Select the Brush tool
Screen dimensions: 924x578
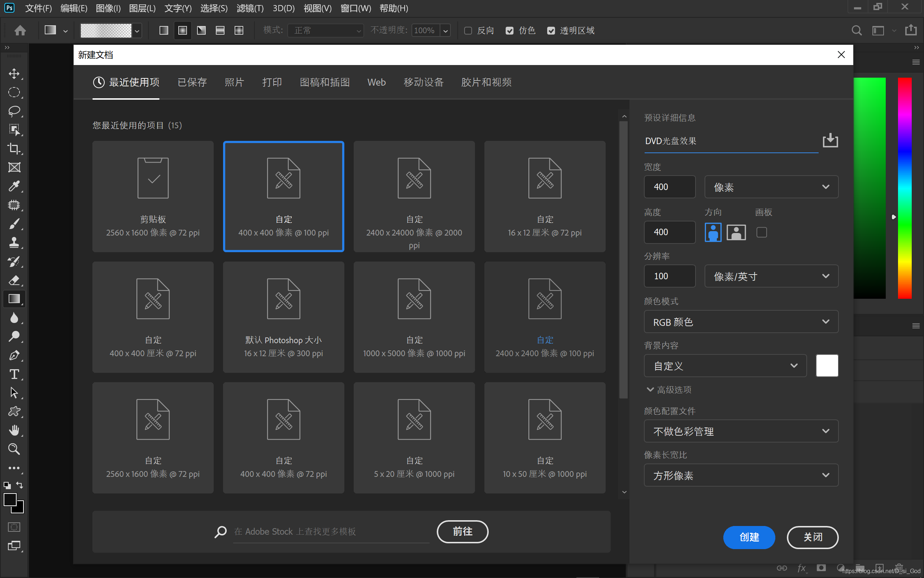(14, 224)
